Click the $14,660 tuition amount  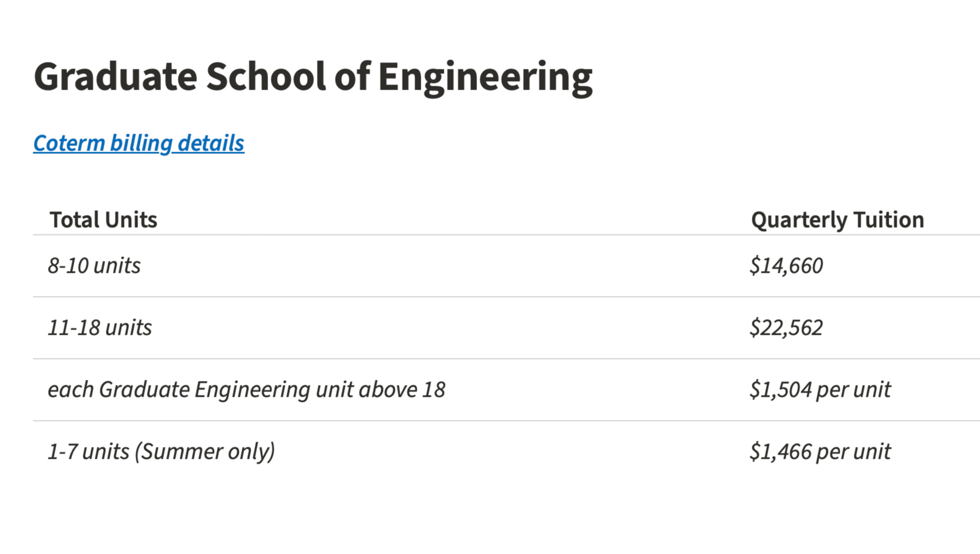[x=786, y=265]
